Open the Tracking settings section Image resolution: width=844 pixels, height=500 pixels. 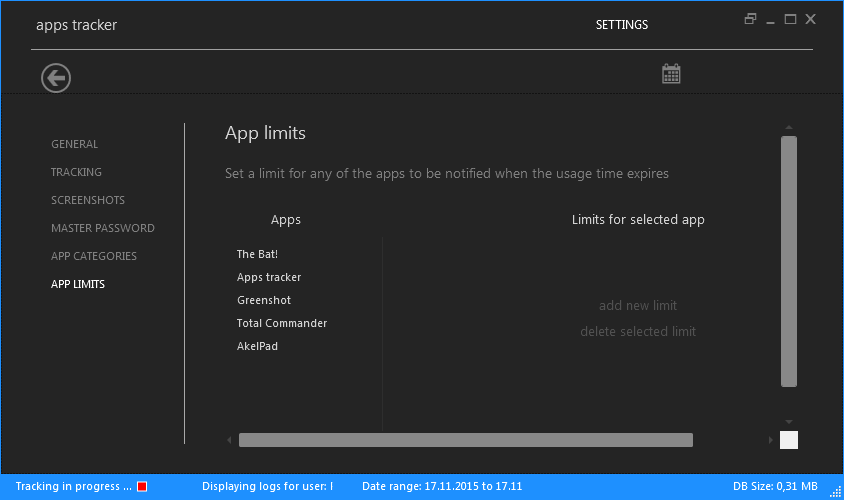[x=77, y=172]
